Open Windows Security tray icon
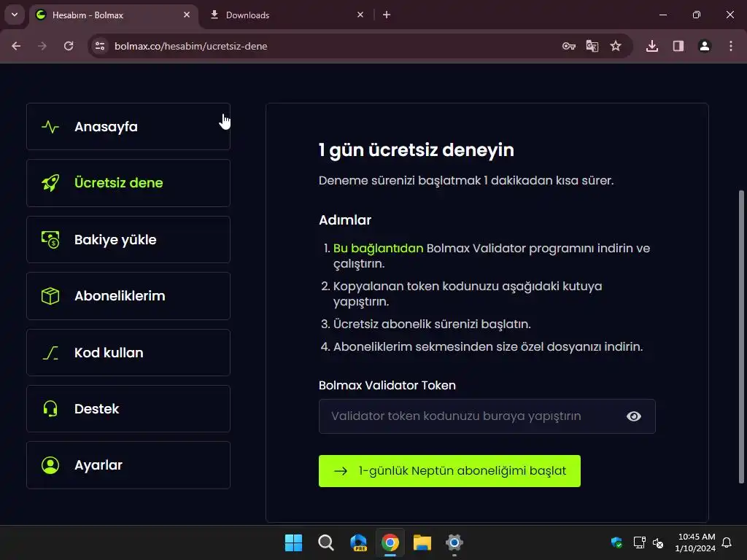This screenshot has height=560, width=747. click(616, 542)
